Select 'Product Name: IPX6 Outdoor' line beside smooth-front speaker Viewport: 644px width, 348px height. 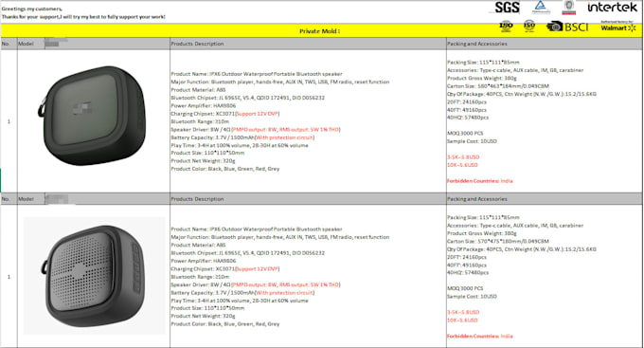click(x=257, y=74)
